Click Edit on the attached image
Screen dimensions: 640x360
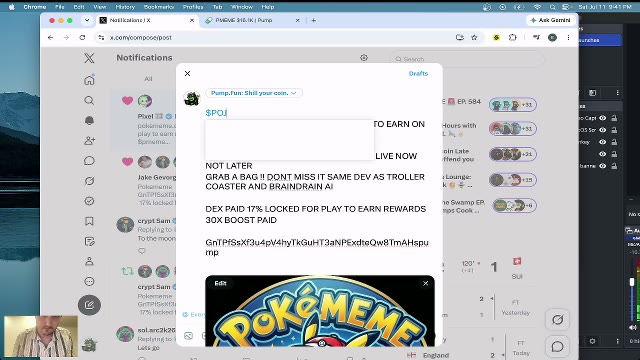[x=220, y=283]
